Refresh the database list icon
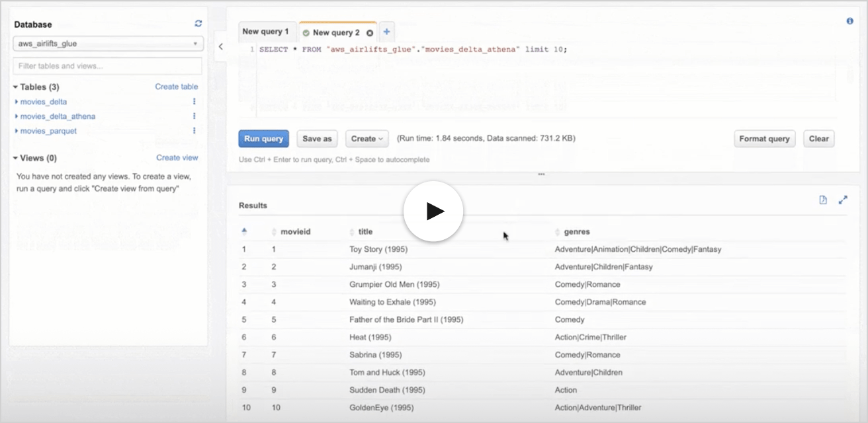Screen dimensions: 868x423 click(x=198, y=24)
